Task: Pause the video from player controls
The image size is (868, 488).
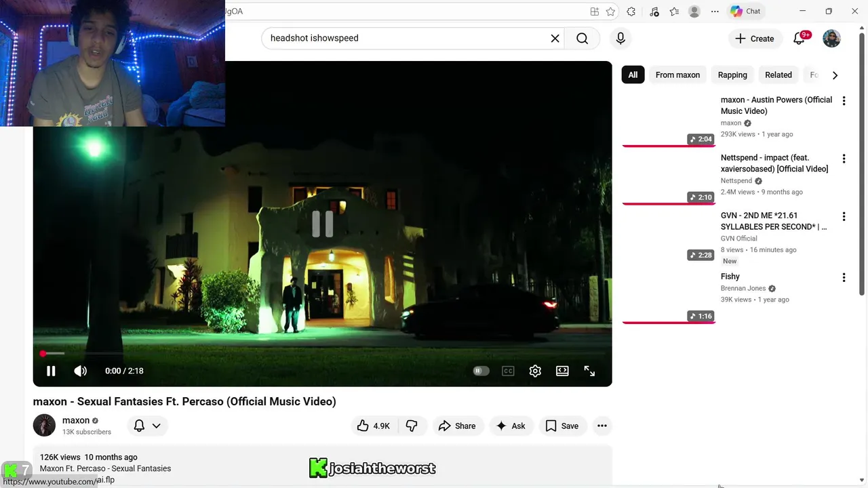Action: (51, 371)
